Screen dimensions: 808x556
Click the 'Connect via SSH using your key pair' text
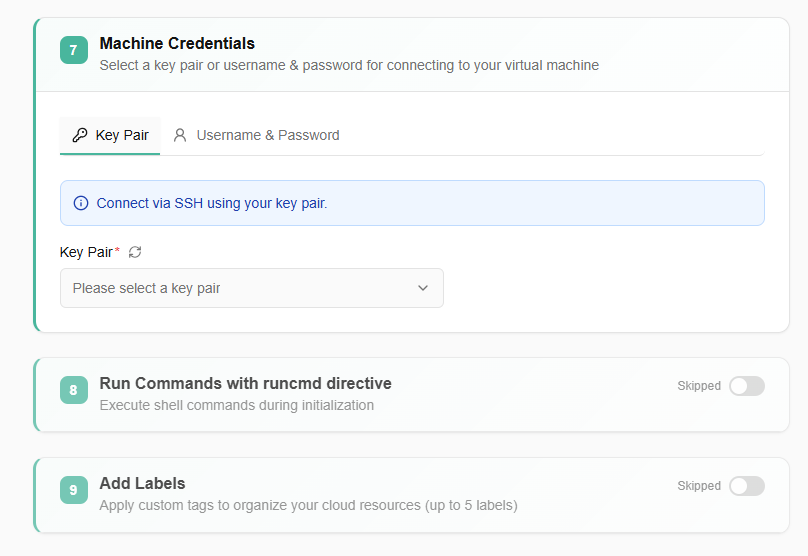(x=212, y=203)
